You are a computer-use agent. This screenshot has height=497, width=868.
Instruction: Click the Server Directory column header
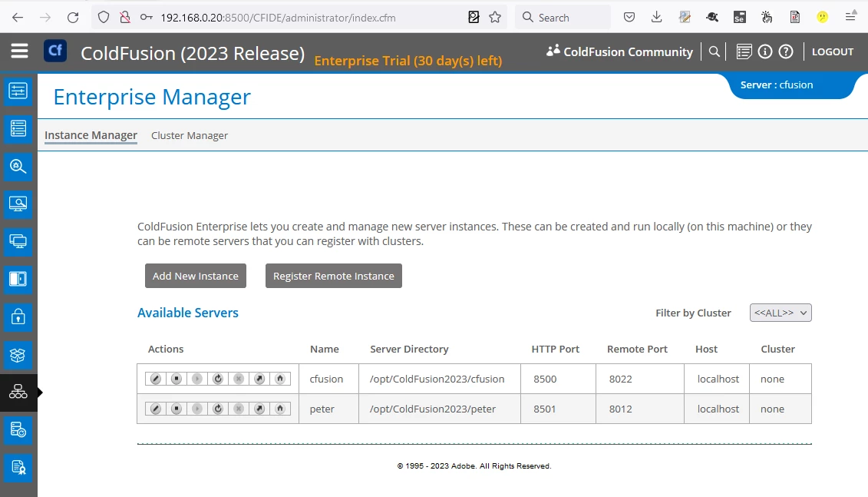click(409, 349)
